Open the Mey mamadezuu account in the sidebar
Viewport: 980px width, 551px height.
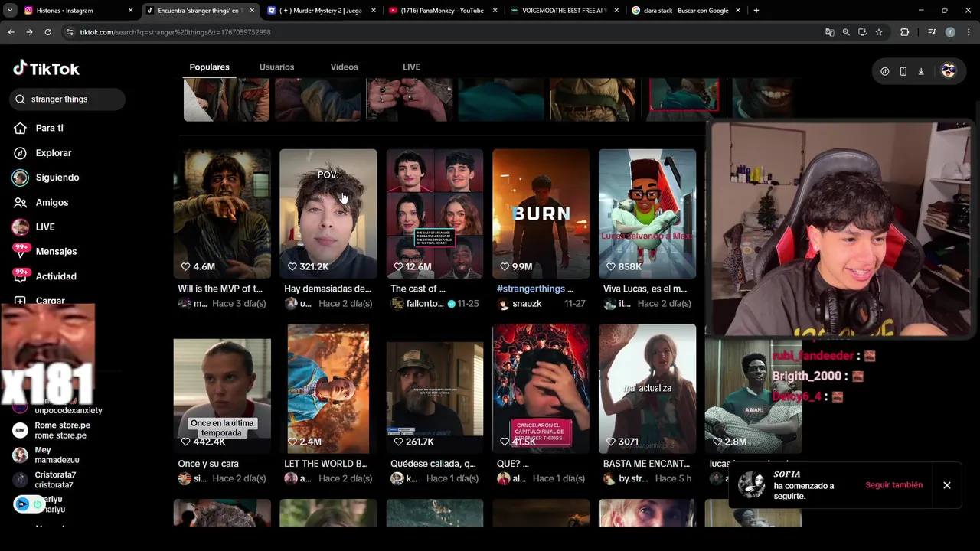46,455
